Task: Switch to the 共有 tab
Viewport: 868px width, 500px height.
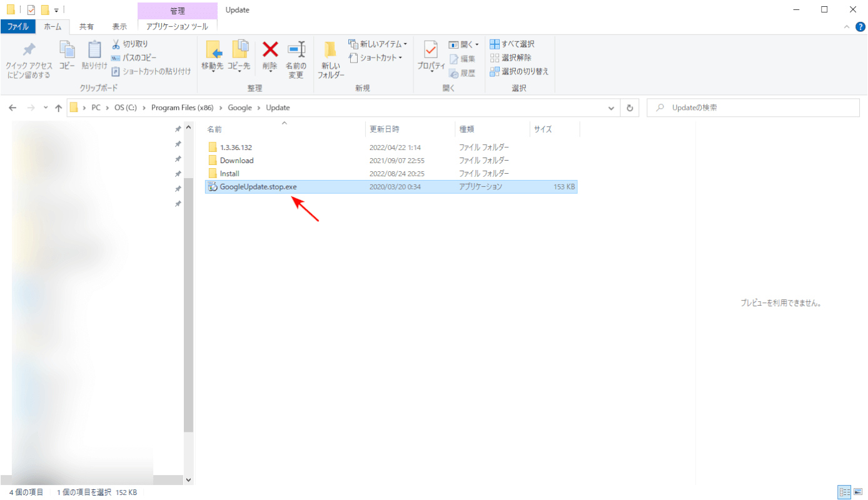Action: [x=86, y=27]
